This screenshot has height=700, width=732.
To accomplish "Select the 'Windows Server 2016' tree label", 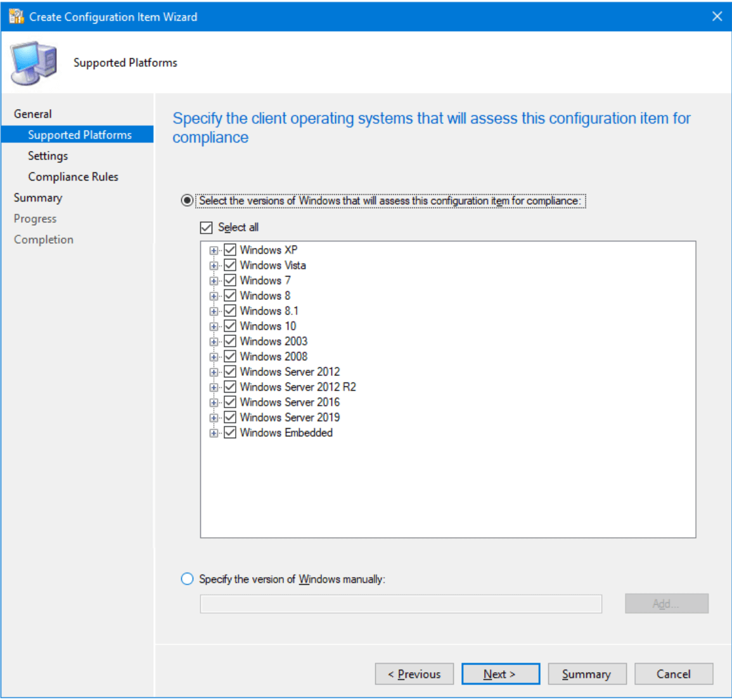I will point(290,402).
